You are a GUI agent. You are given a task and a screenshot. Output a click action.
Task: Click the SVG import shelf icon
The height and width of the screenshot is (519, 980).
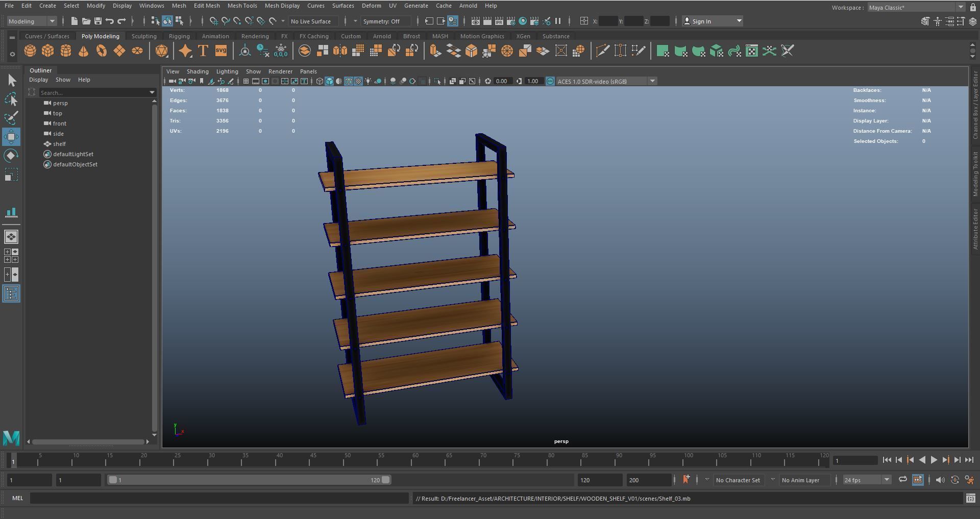(x=221, y=51)
